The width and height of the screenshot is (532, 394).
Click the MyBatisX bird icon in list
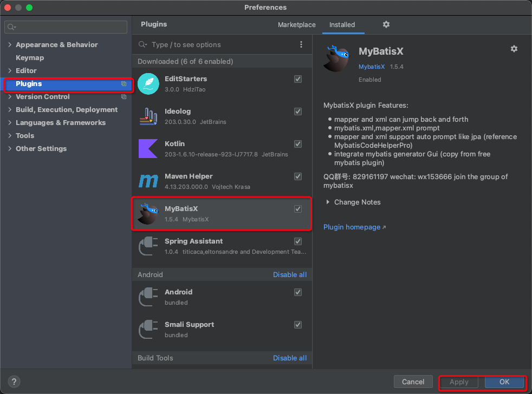pos(148,214)
